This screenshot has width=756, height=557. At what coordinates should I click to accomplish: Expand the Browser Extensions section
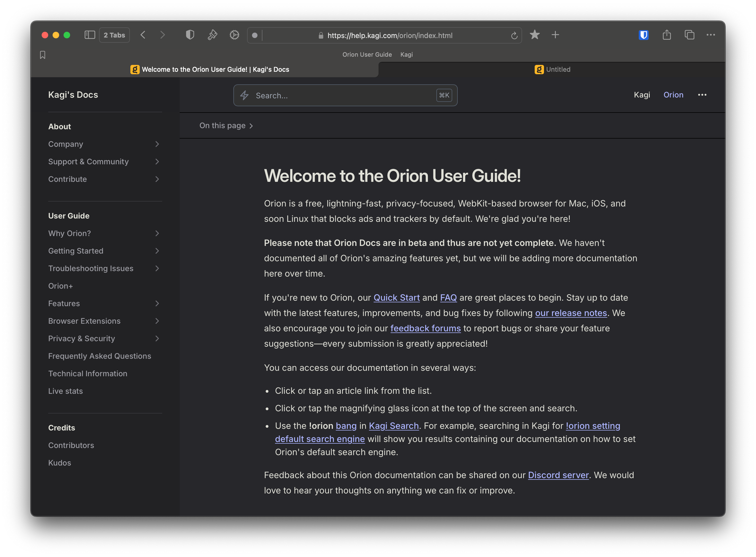click(x=157, y=321)
